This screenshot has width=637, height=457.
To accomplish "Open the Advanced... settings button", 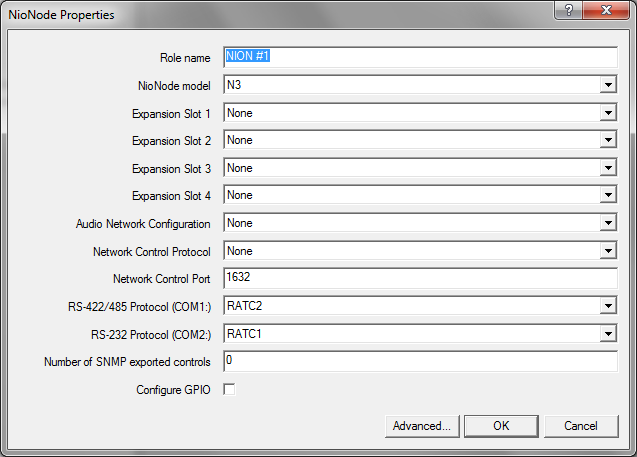I will (422, 426).
